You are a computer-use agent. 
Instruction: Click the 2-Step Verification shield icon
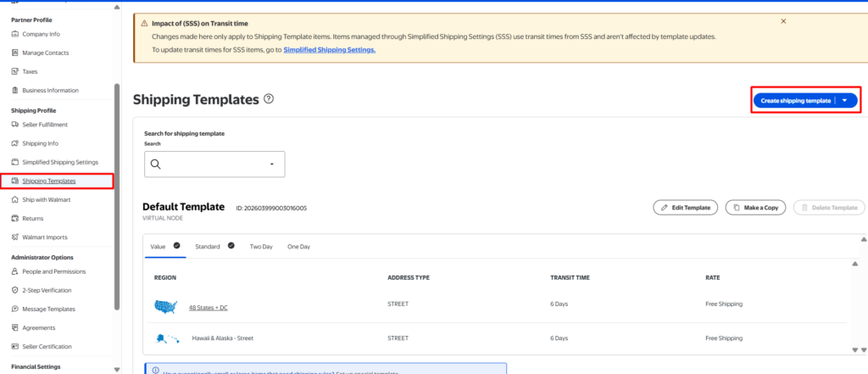click(15, 290)
